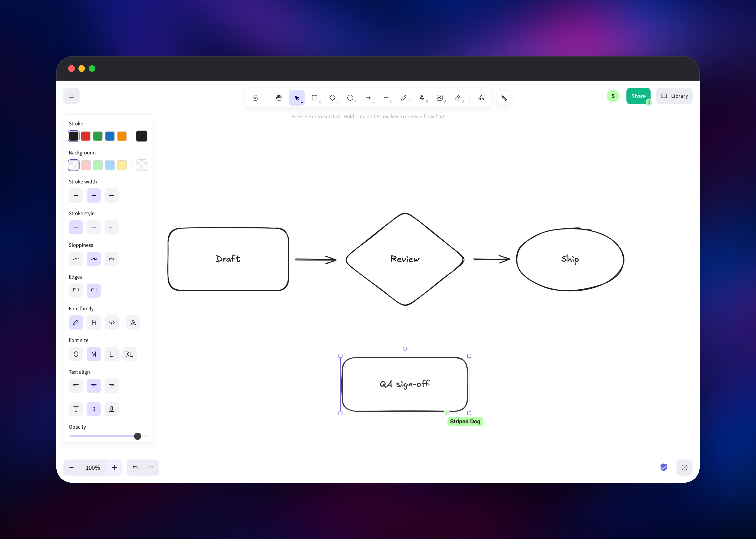
Task: Align text right
Action: 112,386
